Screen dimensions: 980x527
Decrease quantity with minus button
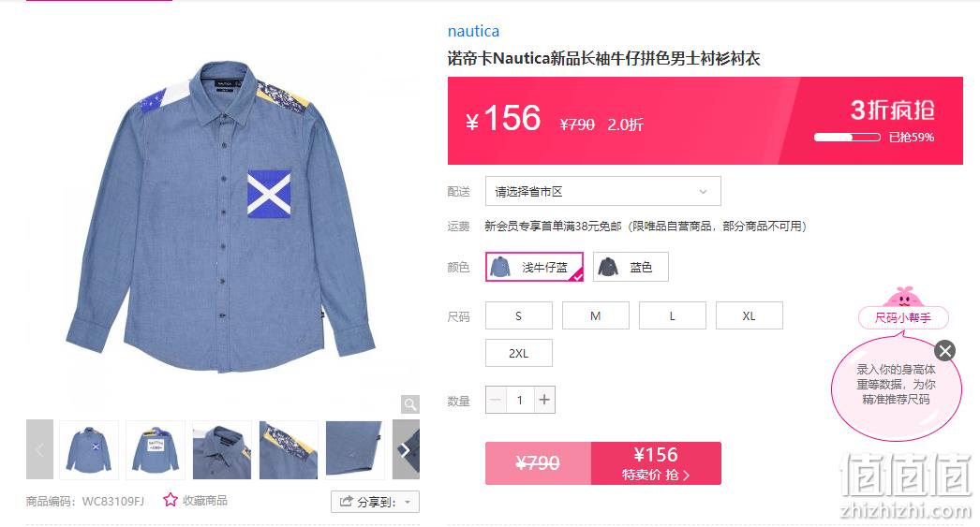point(497,400)
